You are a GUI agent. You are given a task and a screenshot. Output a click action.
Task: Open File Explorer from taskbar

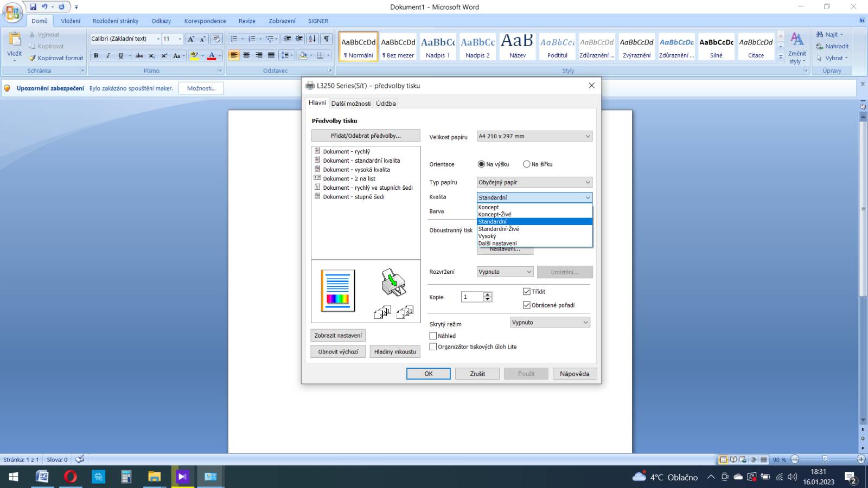tap(154, 477)
